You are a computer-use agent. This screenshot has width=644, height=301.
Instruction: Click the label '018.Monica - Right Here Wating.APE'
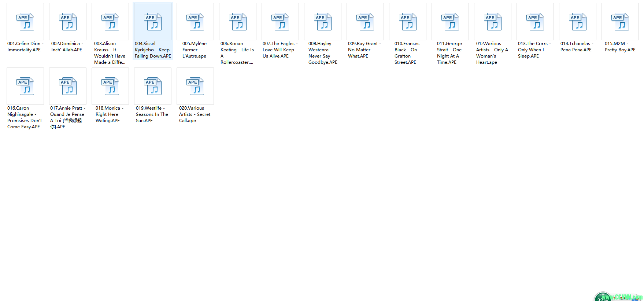tap(110, 114)
